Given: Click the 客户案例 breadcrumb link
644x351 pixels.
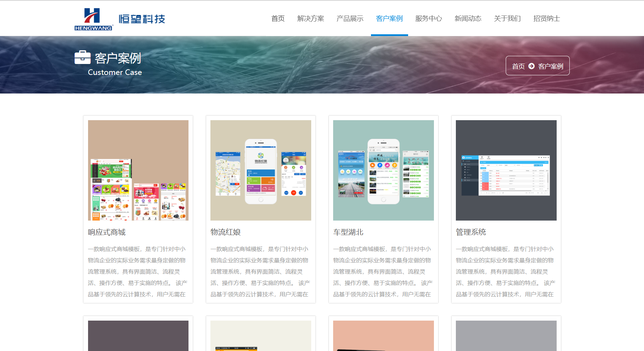Looking at the screenshot, I should (x=551, y=66).
